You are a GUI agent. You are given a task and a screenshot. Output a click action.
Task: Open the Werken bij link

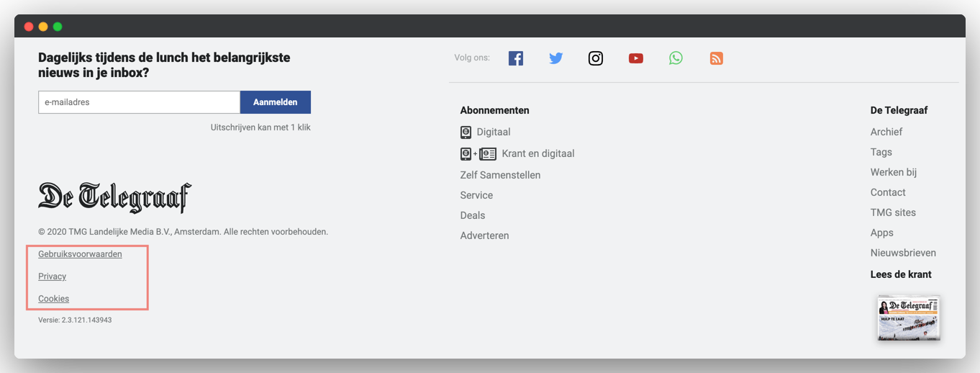[894, 172]
